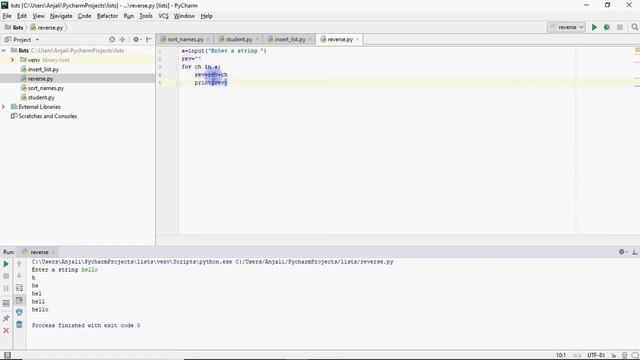
Task: Click line 1 of code in the editor
Action: (224, 51)
